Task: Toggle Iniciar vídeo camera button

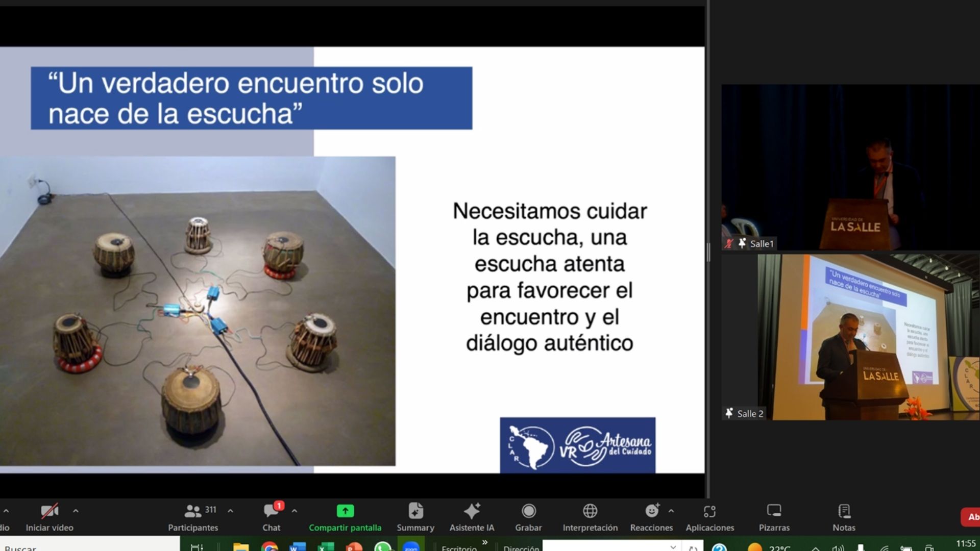Action: (50, 511)
